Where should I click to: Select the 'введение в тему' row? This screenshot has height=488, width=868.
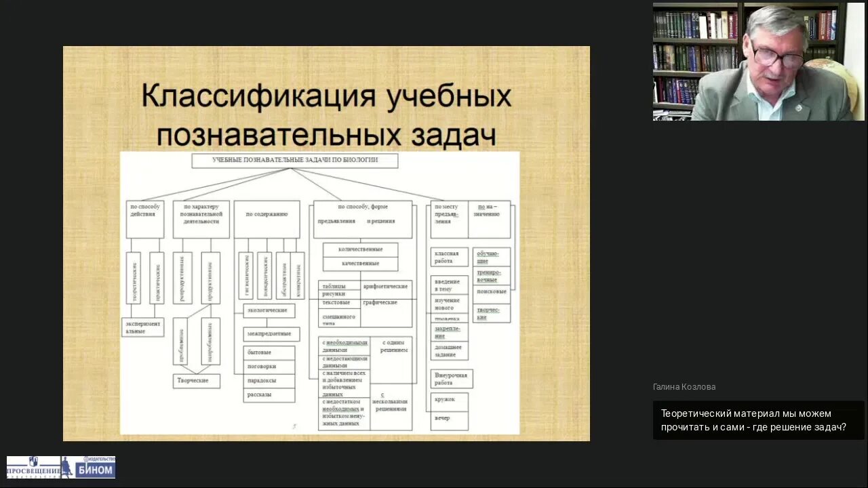[x=450, y=285]
